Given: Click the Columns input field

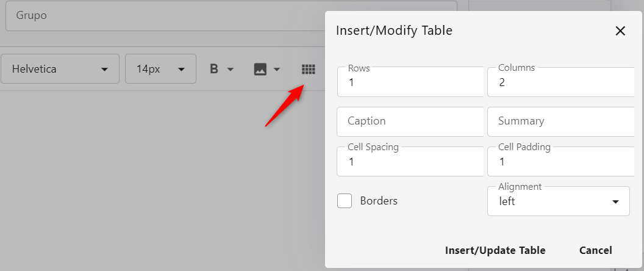Looking at the screenshot, I should [560, 82].
